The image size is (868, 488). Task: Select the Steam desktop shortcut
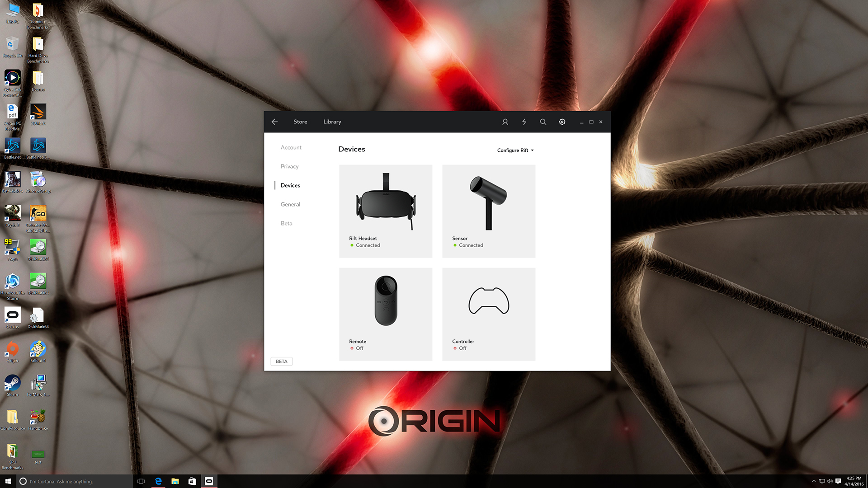13,386
